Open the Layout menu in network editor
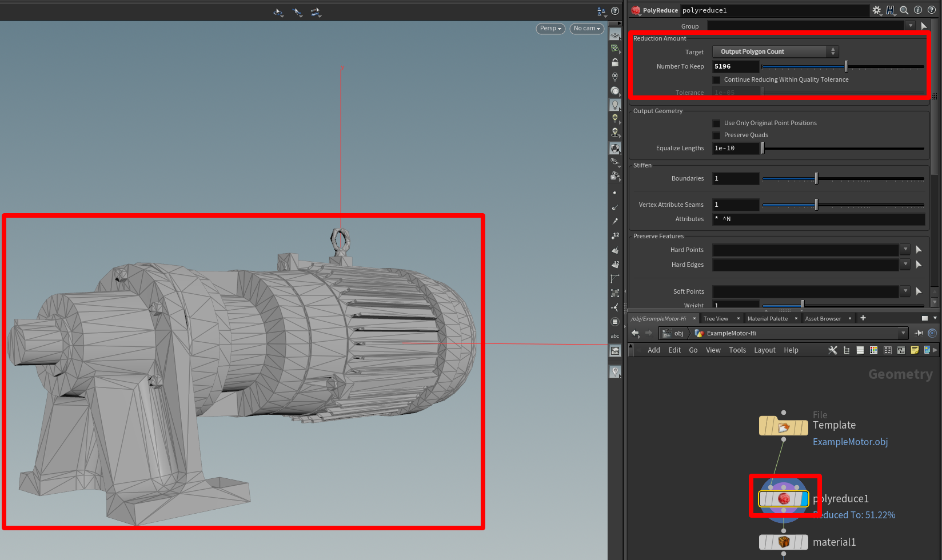The image size is (942, 560). [764, 350]
